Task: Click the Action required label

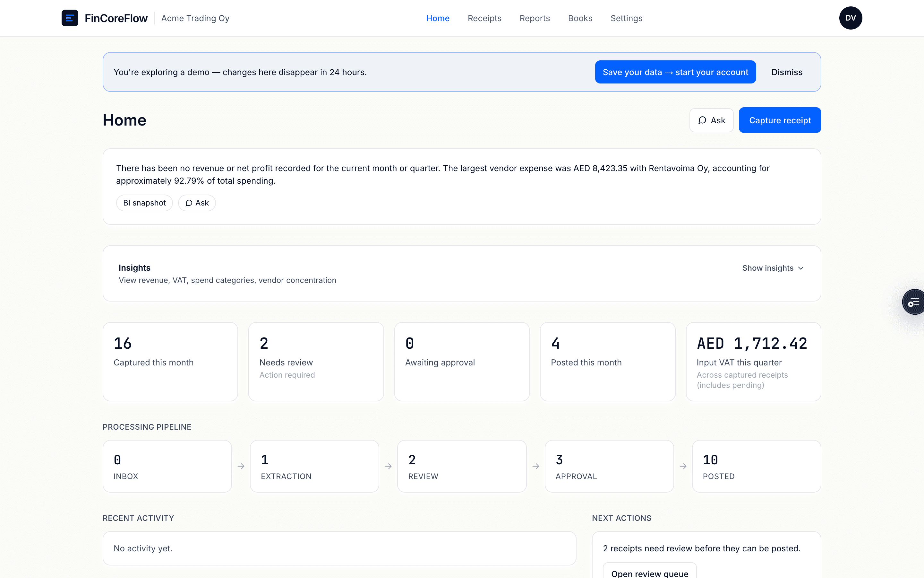Action: click(x=287, y=375)
